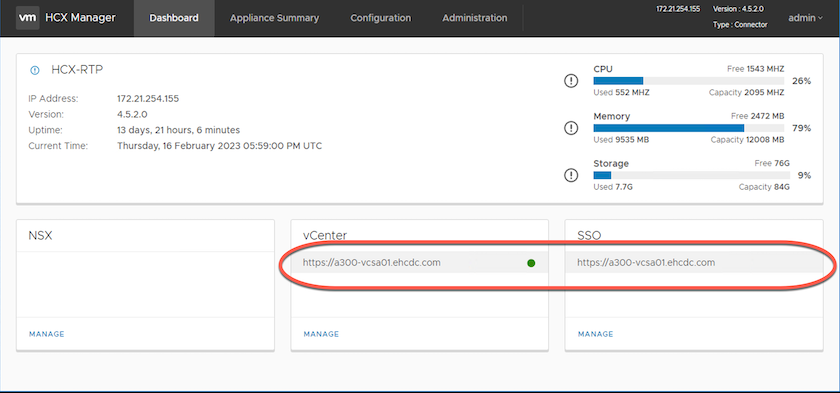Click the HCX Manager title text

pos(81,18)
